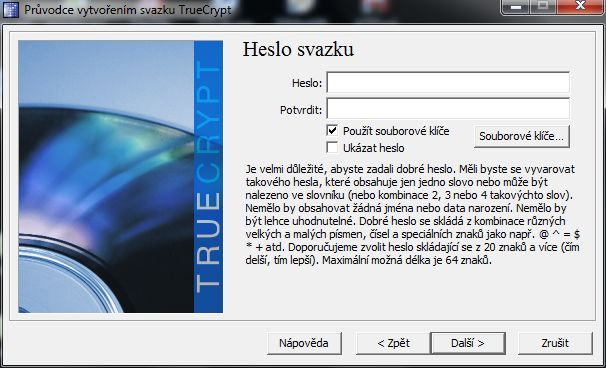Click the Ukázat heslo label text

point(374,148)
